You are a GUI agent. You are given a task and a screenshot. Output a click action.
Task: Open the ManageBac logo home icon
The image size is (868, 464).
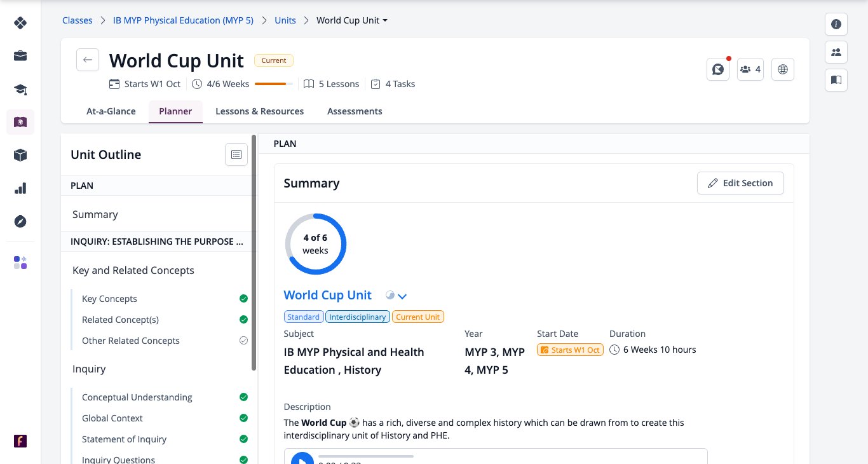point(20,24)
